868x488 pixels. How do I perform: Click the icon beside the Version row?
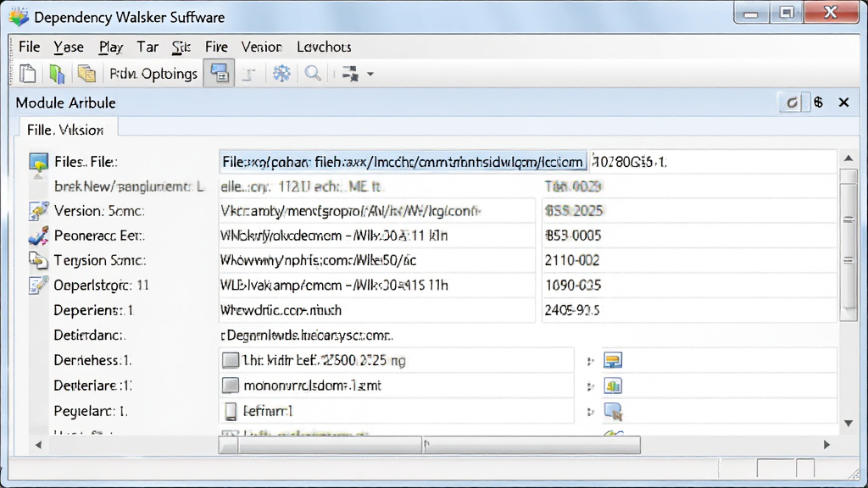pos(38,211)
